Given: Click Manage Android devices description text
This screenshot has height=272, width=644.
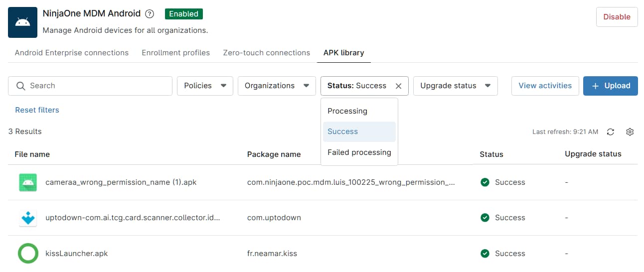Looking at the screenshot, I should tap(125, 30).
